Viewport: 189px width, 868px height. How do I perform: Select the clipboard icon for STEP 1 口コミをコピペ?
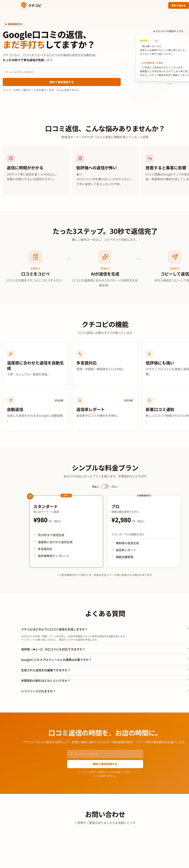click(x=36, y=257)
